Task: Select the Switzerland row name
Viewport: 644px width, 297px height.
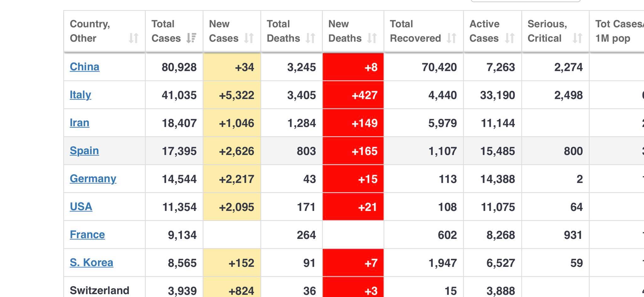Action: pyautogui.click(x=99, y=290)
